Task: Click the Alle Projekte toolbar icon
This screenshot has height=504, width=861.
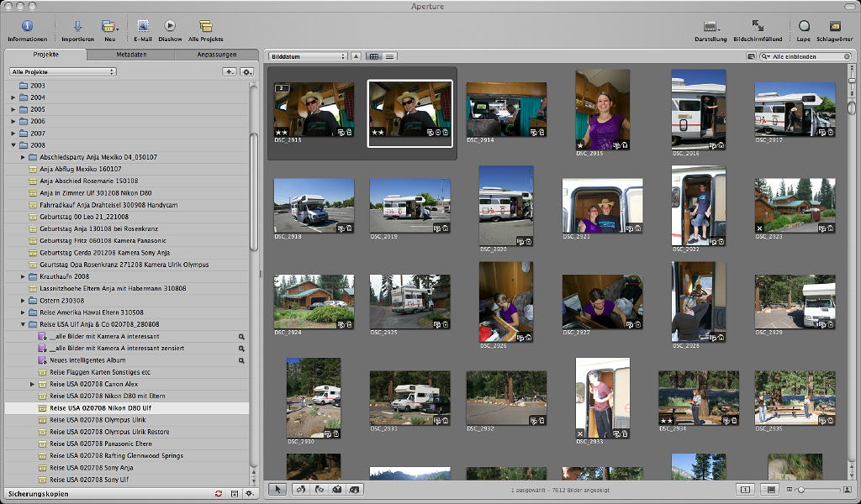Action: point(205,26)
